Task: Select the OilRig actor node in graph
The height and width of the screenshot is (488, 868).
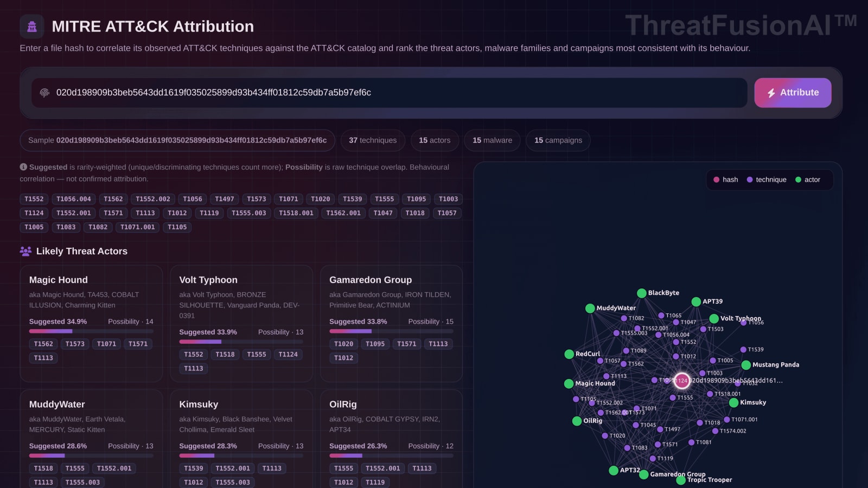Action: pyautogui.click(x=577, y=421)
